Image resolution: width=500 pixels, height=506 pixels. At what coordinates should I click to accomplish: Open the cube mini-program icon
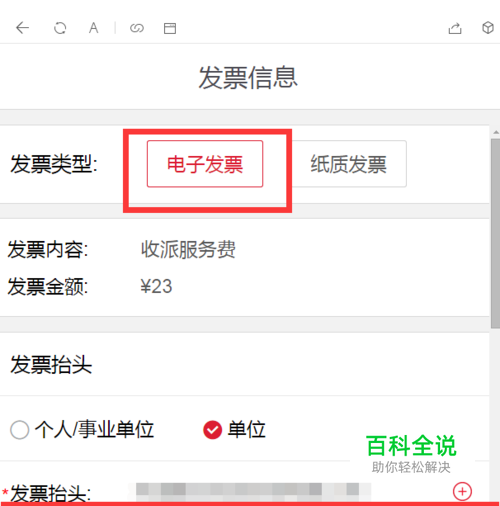click(488, 28)
